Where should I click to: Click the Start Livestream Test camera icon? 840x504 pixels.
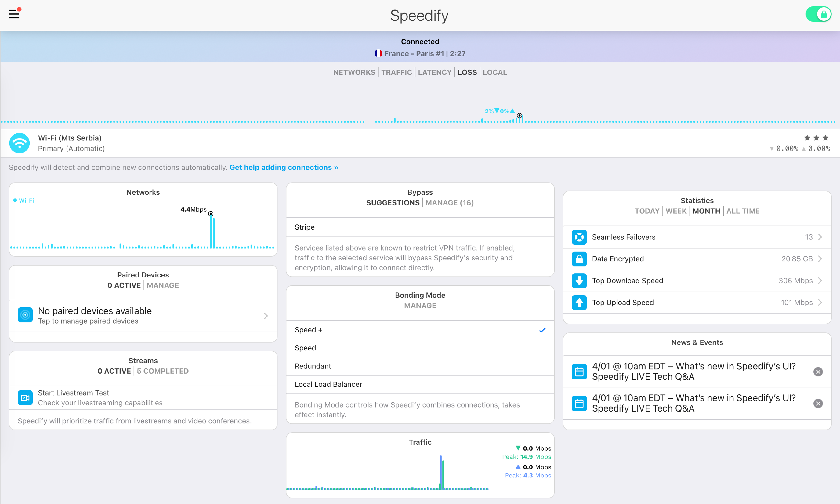[x=25, y=398]
